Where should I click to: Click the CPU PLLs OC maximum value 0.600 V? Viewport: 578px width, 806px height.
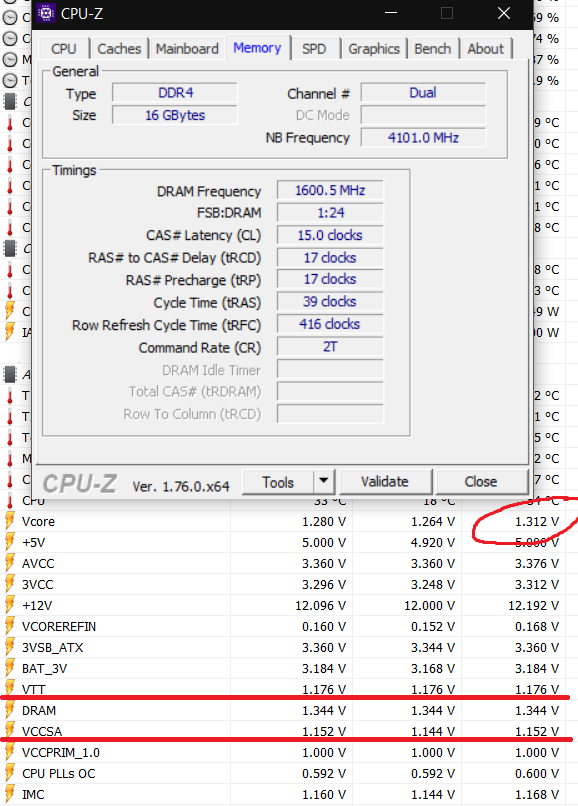coord(537,774)
